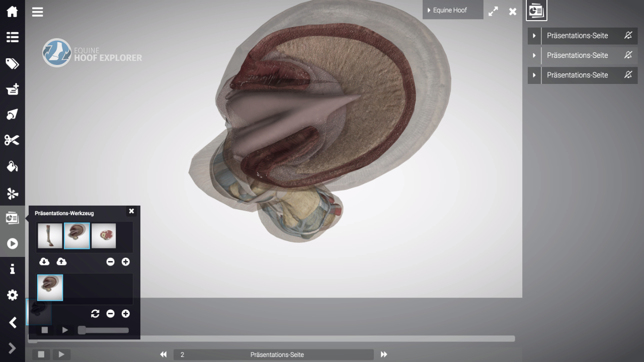644x362 pixels.
Task: Click the refresh arrows update icon
Action: click(x=95, y=314)
